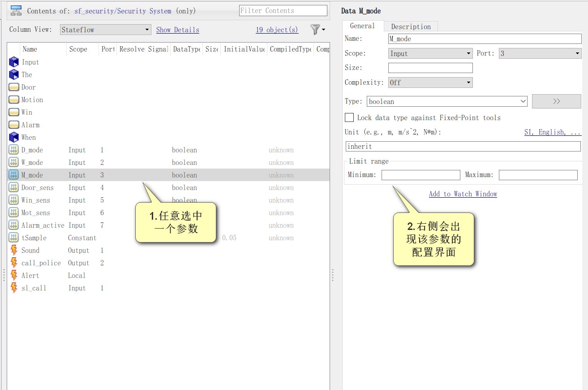The height and width of the screenshot is (390, 588).
Task: Click the tSample constant data icon
Action: click(13, 238)
